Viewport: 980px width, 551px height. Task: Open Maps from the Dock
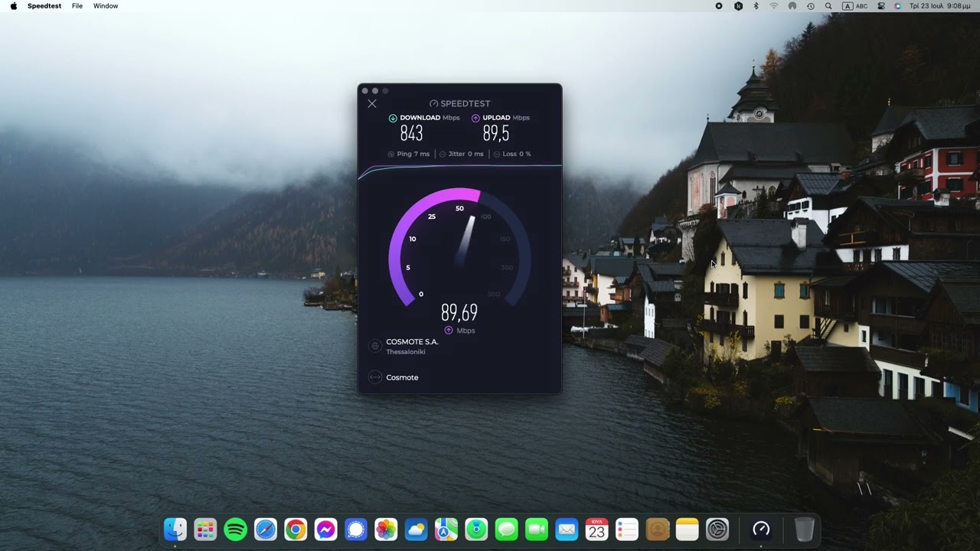(446, 529)
